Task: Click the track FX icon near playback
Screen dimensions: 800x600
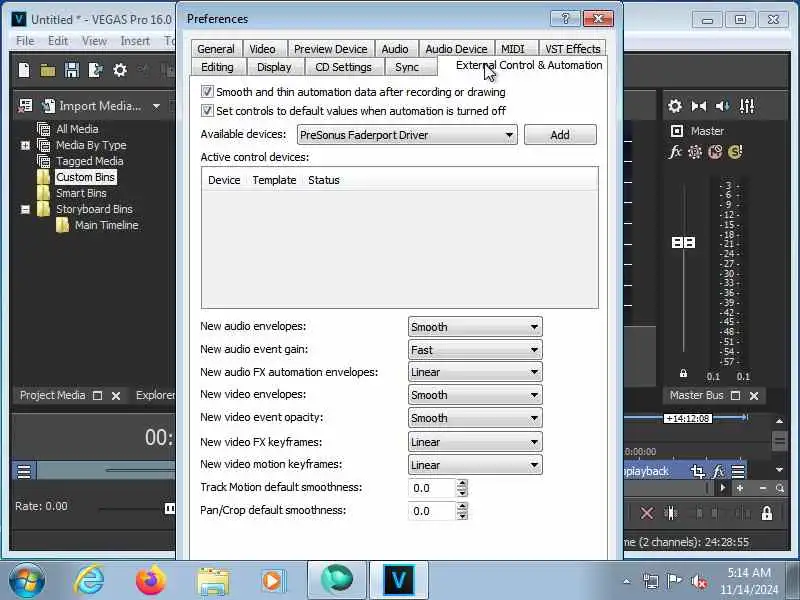Action: click(718, 471)
